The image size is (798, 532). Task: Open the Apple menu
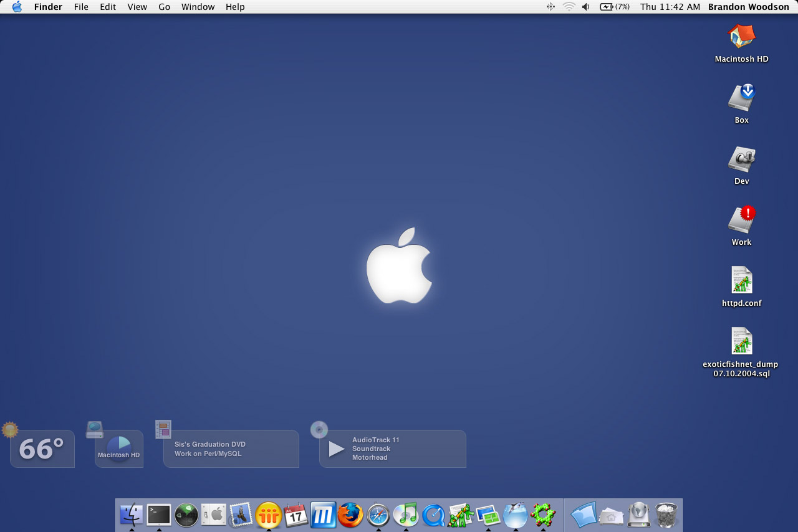[x=17, y=7]
